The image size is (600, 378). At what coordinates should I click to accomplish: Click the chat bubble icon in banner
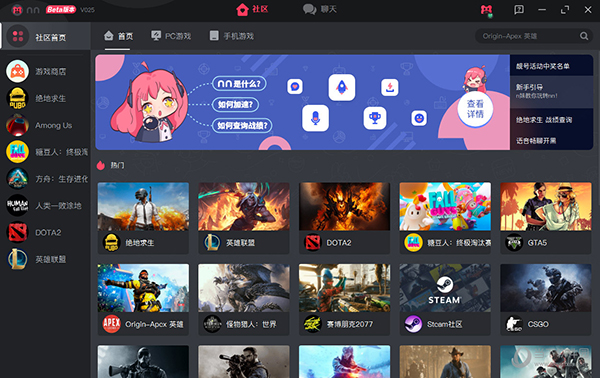[295, 86]
